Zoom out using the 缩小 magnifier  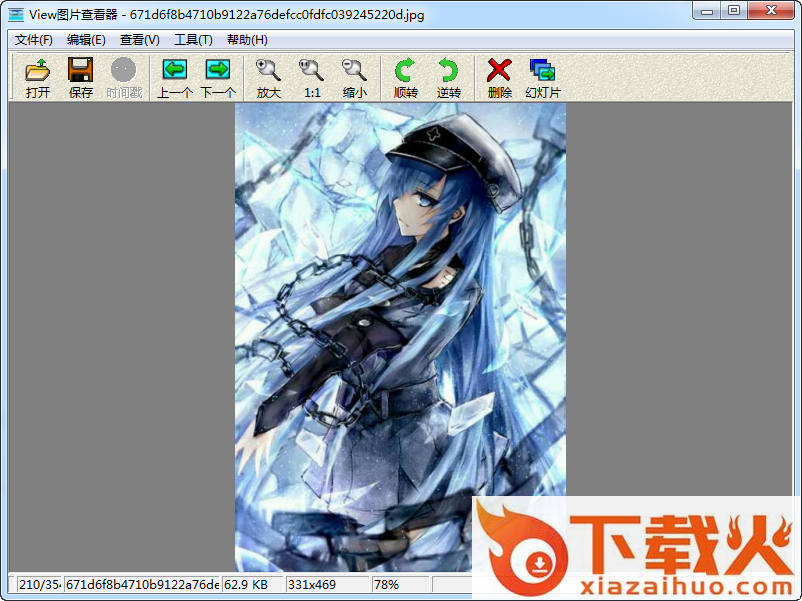[354, 70]
